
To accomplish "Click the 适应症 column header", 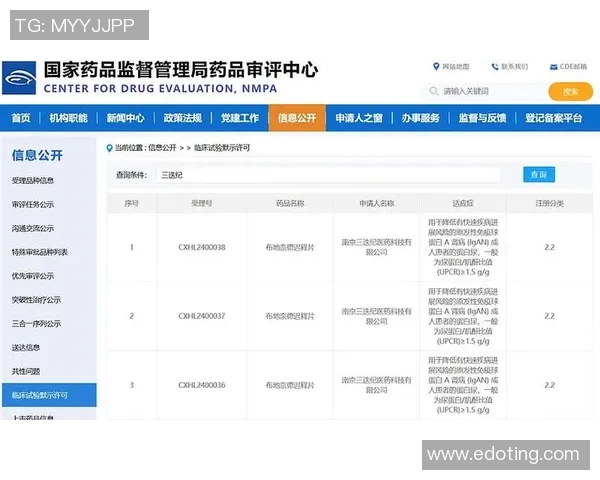I will [x=463, y=203].
